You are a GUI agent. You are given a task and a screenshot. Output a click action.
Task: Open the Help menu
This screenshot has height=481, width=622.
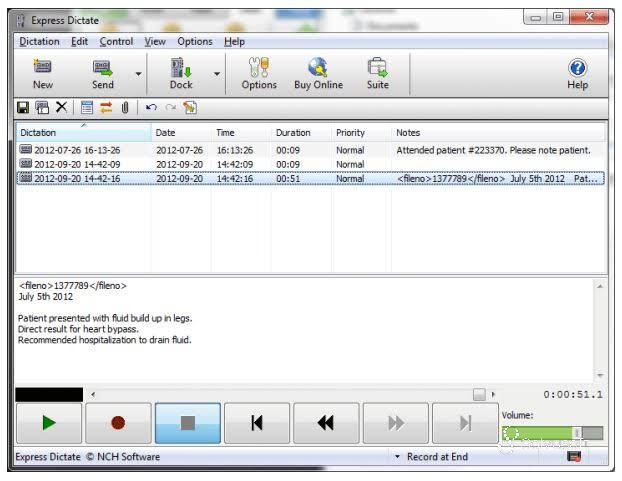point(234,42)
